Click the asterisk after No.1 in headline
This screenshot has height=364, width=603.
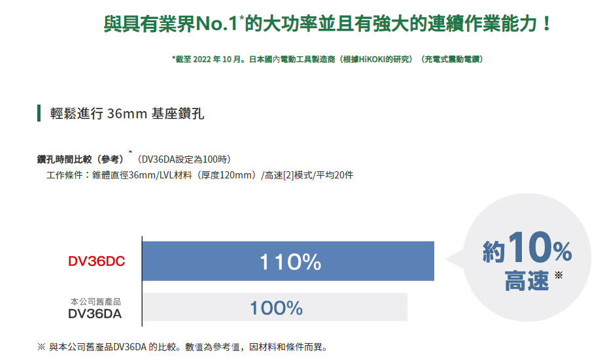point(241,18)
